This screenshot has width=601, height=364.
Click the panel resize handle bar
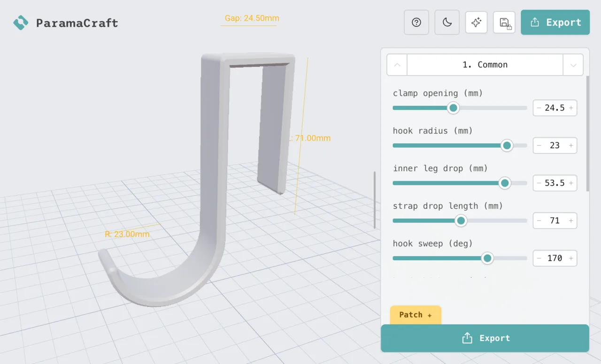(375, 200)
